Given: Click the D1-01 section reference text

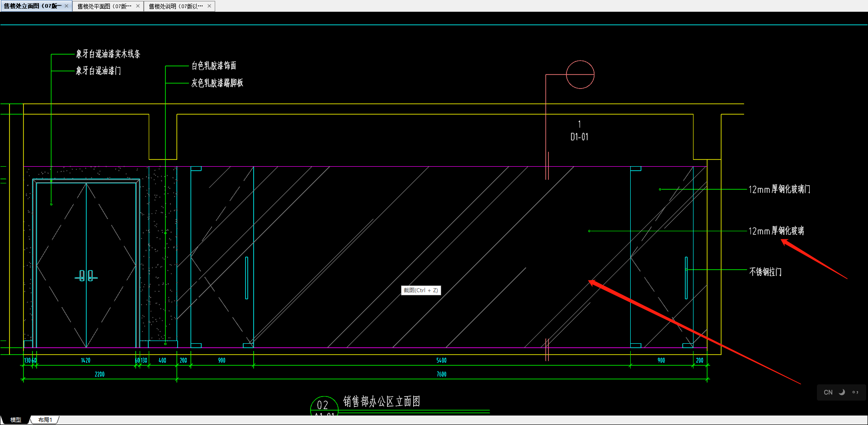Looking at the screenshot, I should (579, 137).
